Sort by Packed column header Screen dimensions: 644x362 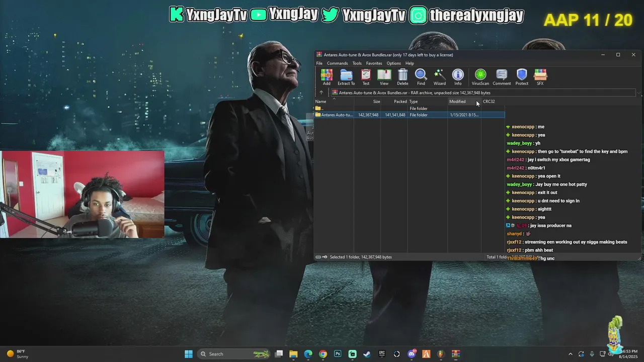coord(394,102)
